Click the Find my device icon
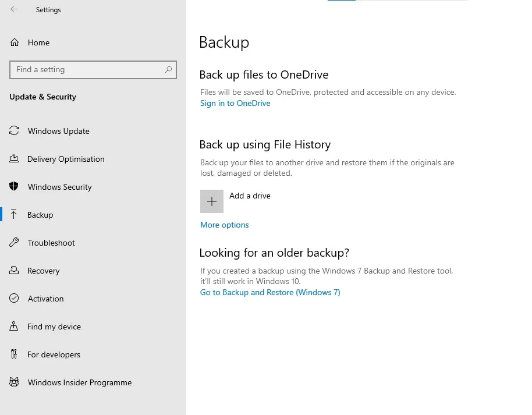This screenshot has height=415, width=532. [14, 326]
